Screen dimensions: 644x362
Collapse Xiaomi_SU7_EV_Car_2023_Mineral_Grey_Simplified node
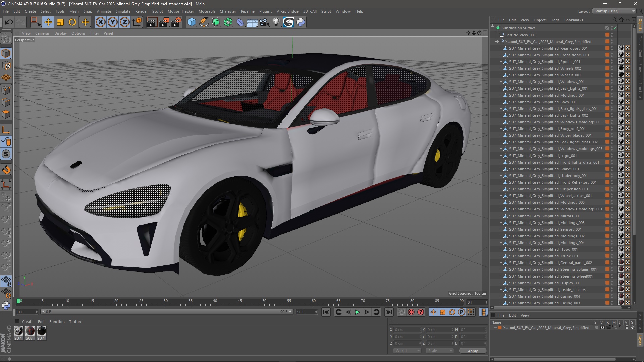(496, 42)
